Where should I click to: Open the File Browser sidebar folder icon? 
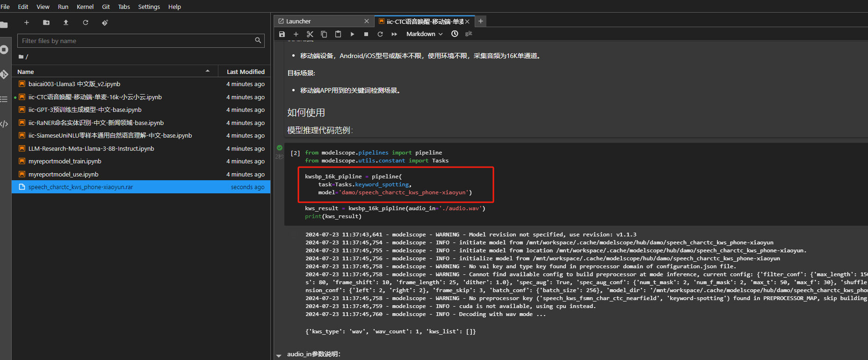4,25
